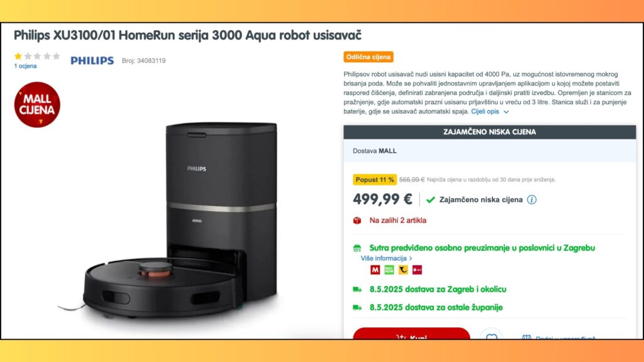Expand the full description via Cijeli opis
Image resolution: width=644 pixels, height=362 pixels.
pyautogui.click(x=485, y=112)
